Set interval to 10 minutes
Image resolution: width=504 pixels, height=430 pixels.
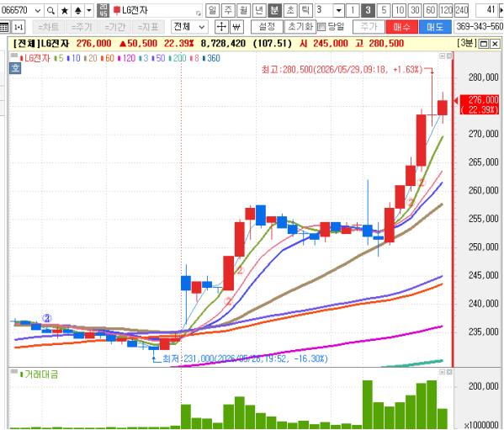(400, 10)
